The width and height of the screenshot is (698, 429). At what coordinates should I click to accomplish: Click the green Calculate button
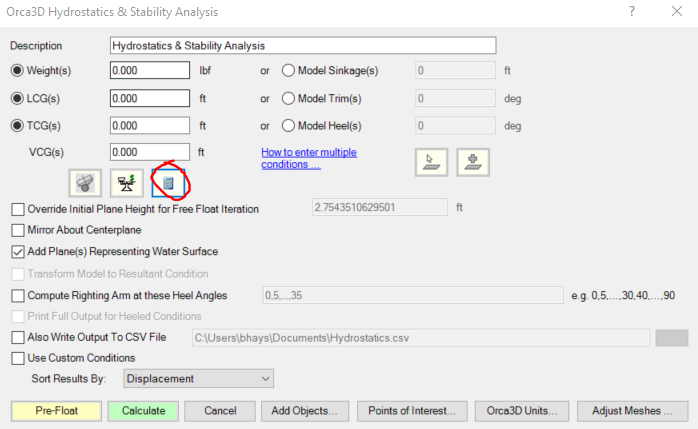tap(143, 411)
